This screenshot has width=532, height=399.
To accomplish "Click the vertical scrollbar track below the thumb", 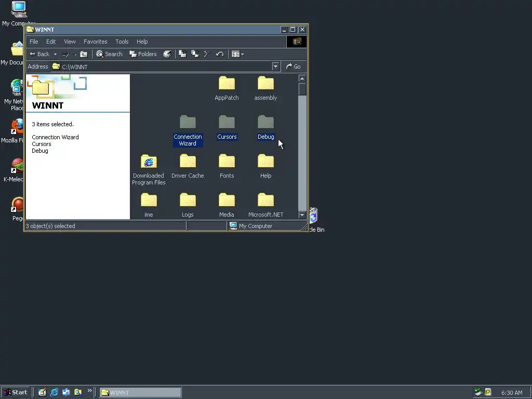I will point(302,153).
